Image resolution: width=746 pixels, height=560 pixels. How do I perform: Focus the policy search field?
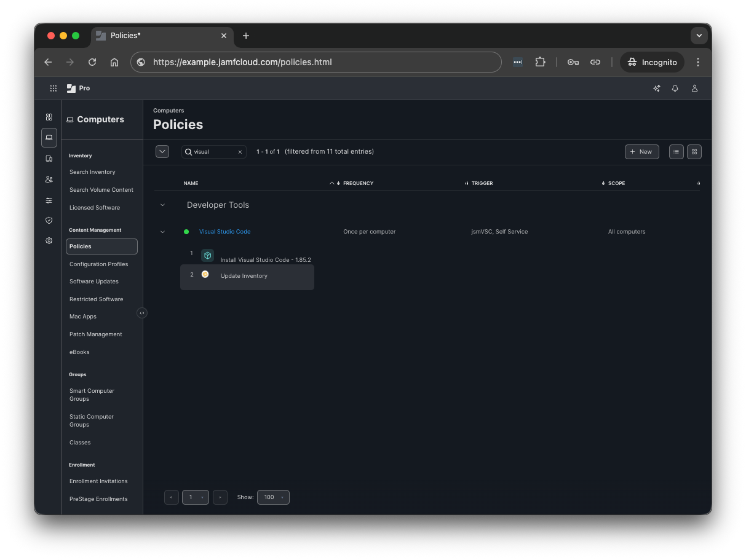214,152
